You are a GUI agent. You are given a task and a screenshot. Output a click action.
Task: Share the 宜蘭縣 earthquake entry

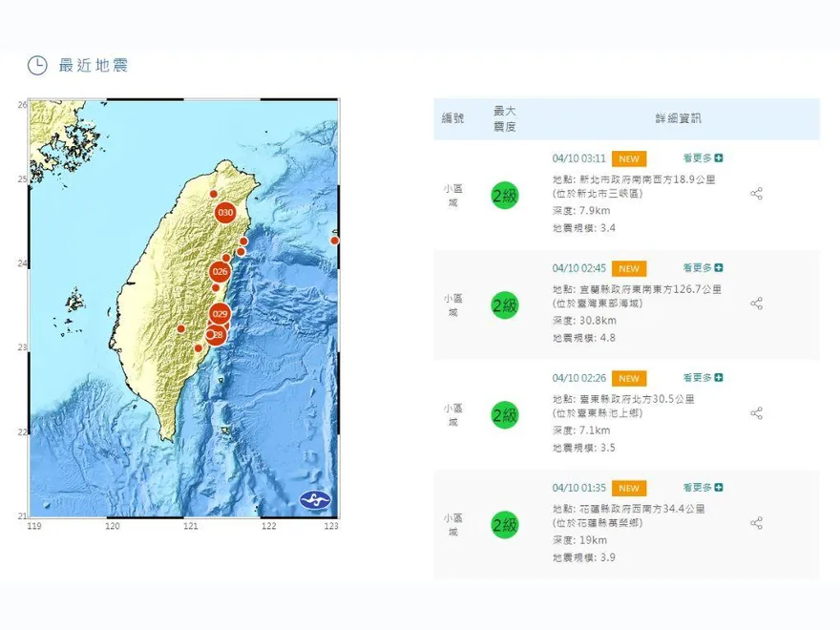pyautogui.click(x=756, y=304)
